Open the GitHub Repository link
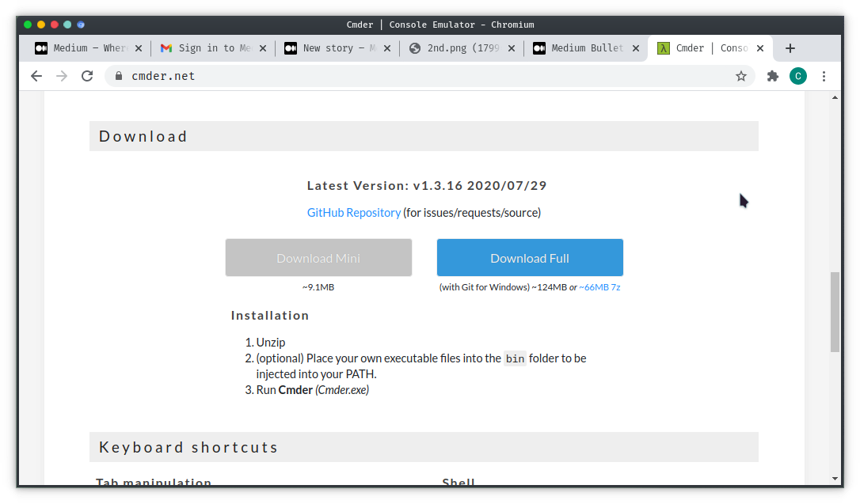The image size is (860, 504). pos(354,213)
